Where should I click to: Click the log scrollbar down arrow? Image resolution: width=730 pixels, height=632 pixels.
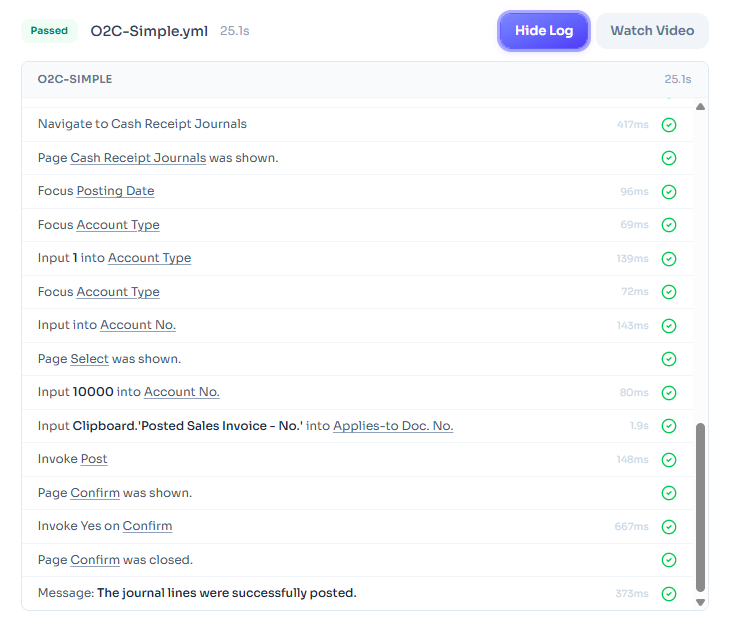click(x=700, y=602)
